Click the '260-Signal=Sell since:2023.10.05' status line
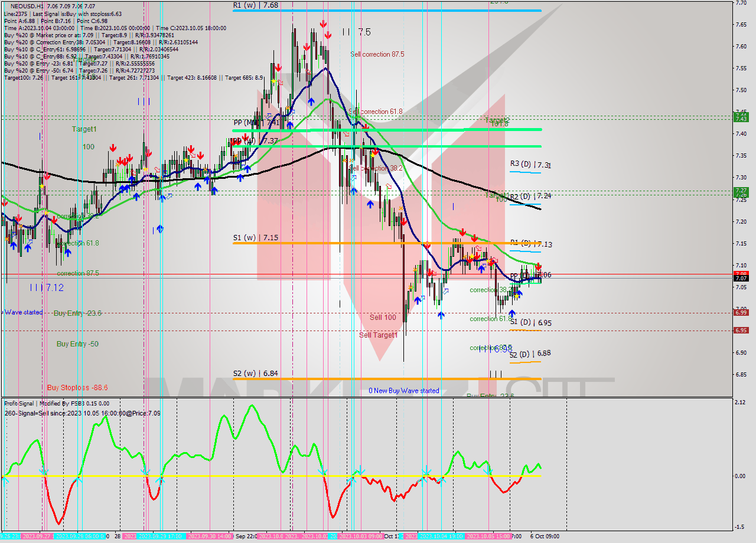This screenshot has height=543, width=756. (82, 413)
